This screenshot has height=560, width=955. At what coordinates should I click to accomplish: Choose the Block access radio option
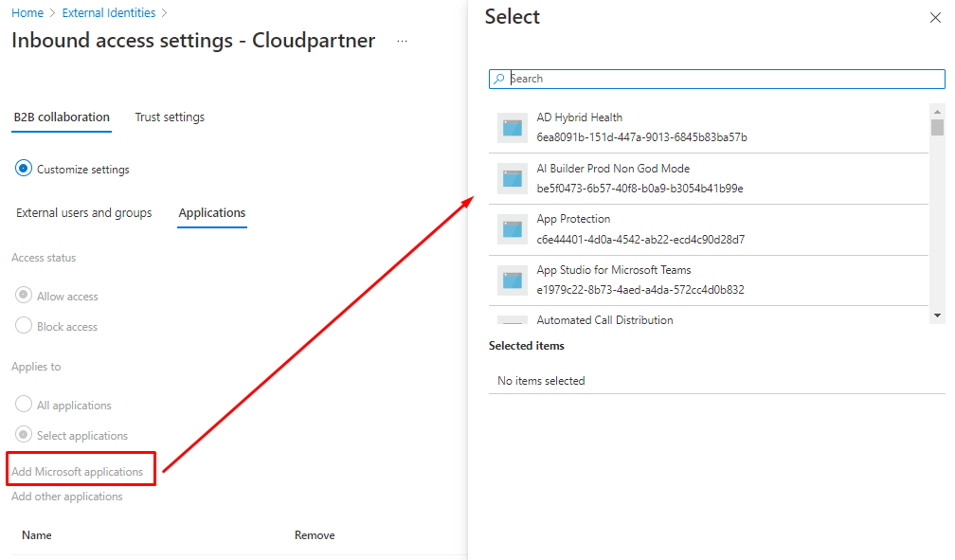click(x=24, y=326)
